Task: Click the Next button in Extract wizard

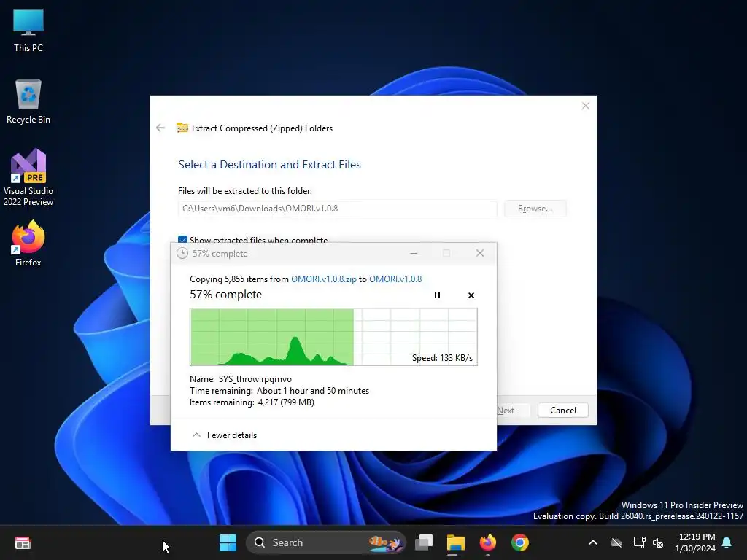Action: (511, 411)
